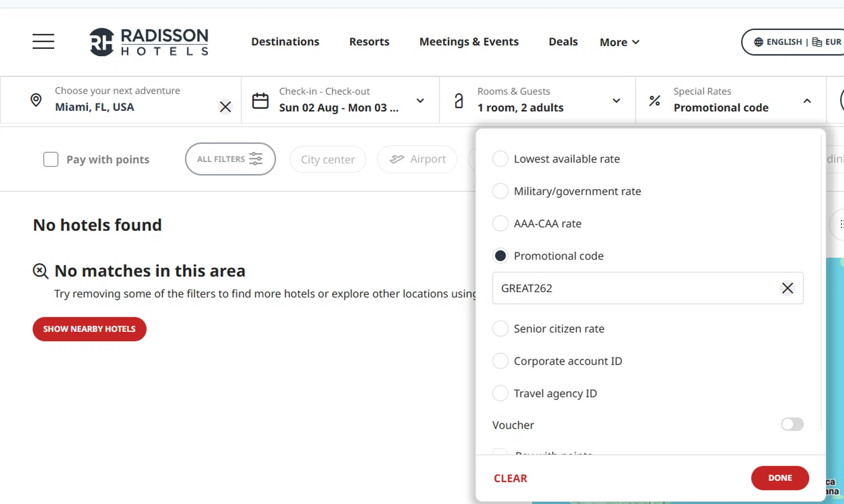Click the globe language icon
This screenshot has height=504, width=844.
(758, 42)
